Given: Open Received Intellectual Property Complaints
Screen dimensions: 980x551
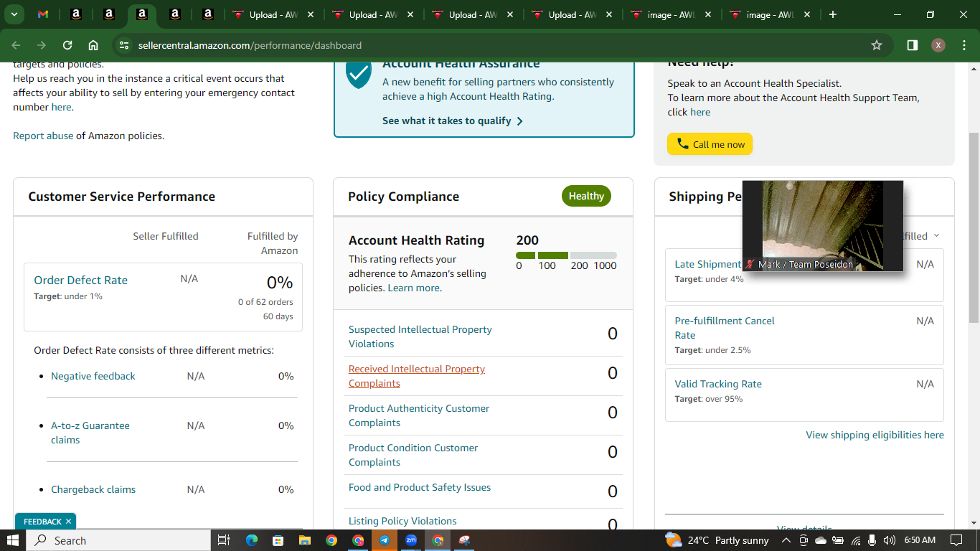Looking at the screenshot, I should (x=417, y=376).
